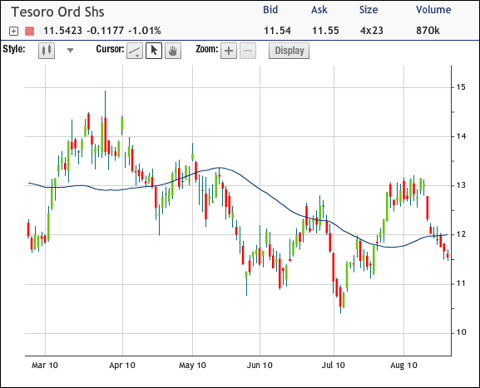Click the price axis label 15
480x388 pixels.
(461, 87)
